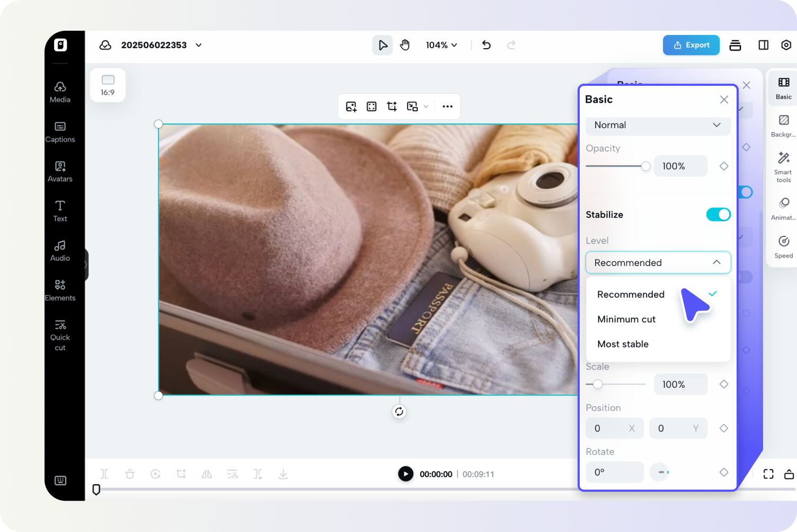Click the mirror flip icon below the canvas
The height and width of the screenshot is (532, 797).
(207, 474)
